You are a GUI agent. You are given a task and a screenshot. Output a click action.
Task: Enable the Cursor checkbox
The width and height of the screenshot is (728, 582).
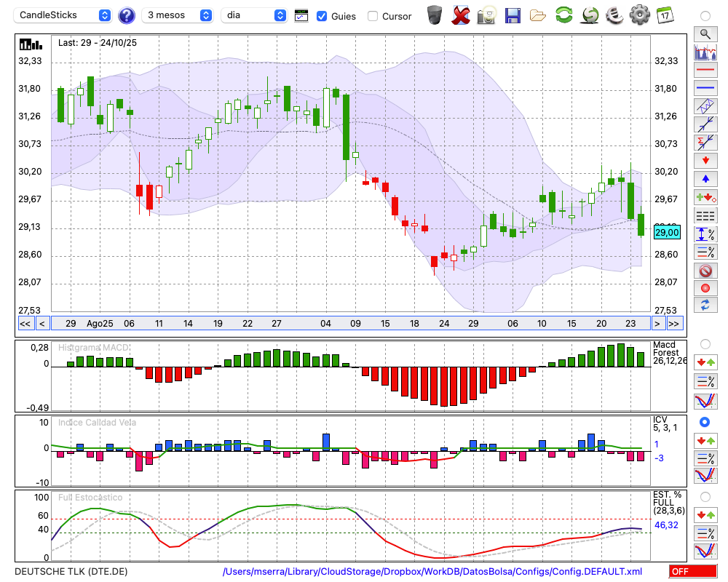(x=373, y=16)
